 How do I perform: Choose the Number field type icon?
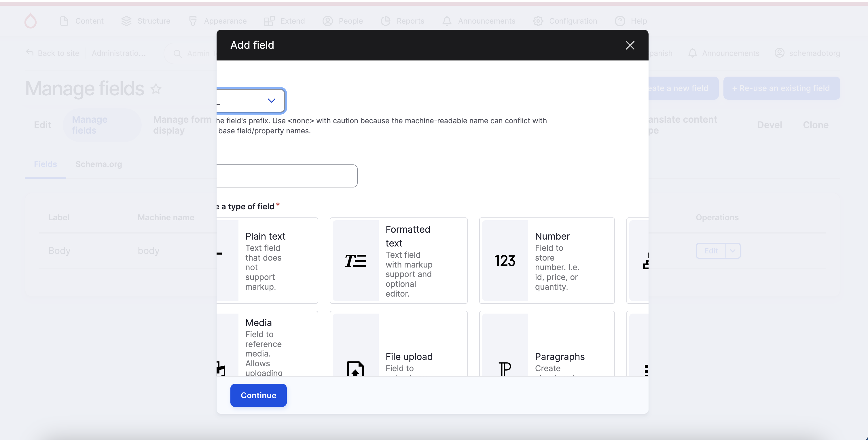point(505,260)
